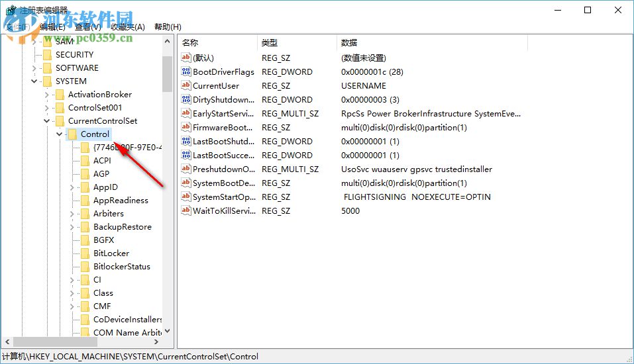Viewport: 634px width, 364px height.
Task: Click the SYSTEM folder icon
Action: [47, 81]
